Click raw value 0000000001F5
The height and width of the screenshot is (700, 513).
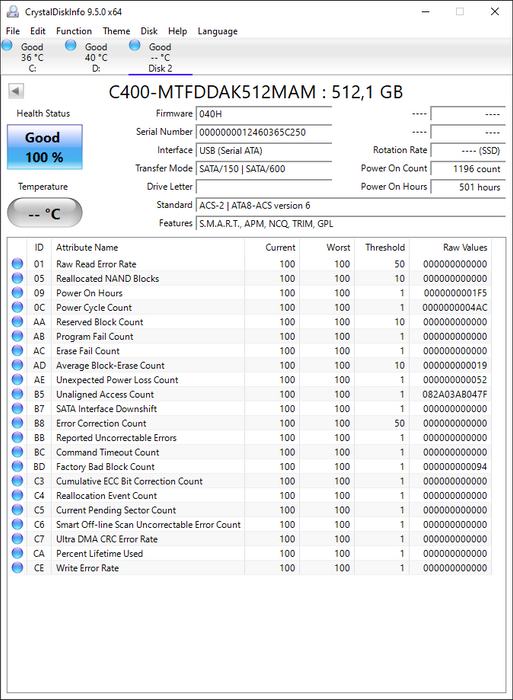click(455, 293)
